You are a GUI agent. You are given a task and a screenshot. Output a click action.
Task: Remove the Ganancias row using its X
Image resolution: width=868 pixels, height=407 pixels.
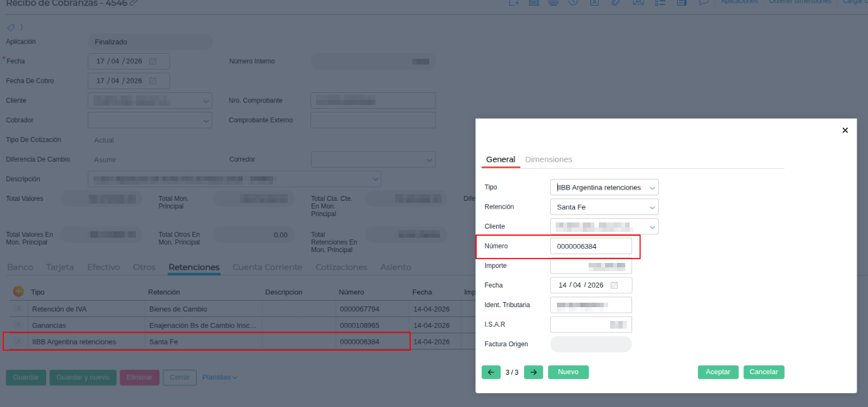pos(18,325)
